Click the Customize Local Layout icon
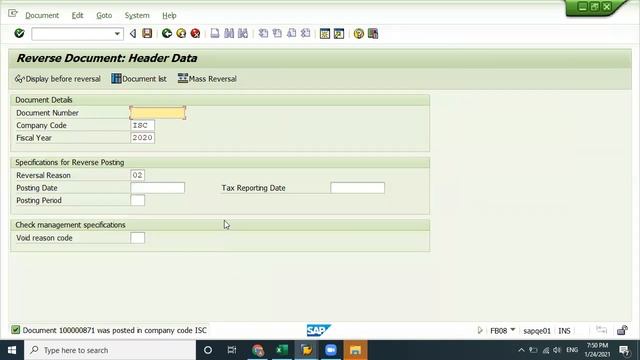 click(x=373, y=33)
